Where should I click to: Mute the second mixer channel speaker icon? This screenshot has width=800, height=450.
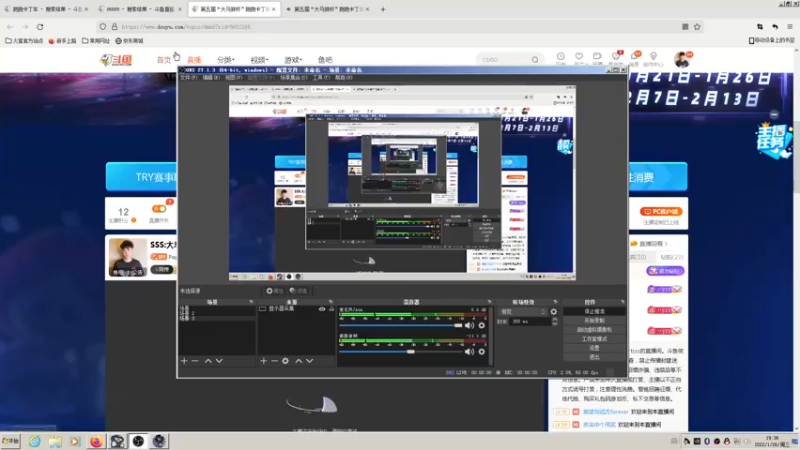click(x=469, y=352)
